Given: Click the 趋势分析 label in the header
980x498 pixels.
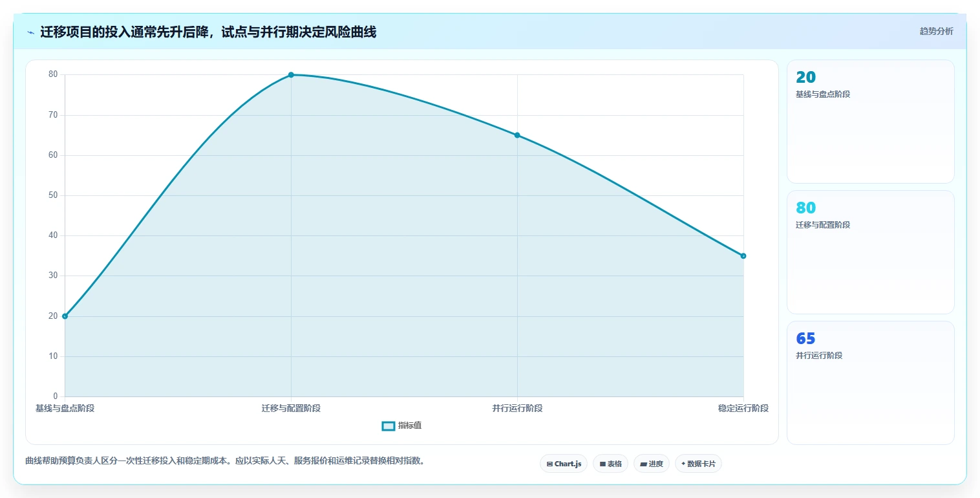Looking at the screenshot, I should [x=936, y=31].
